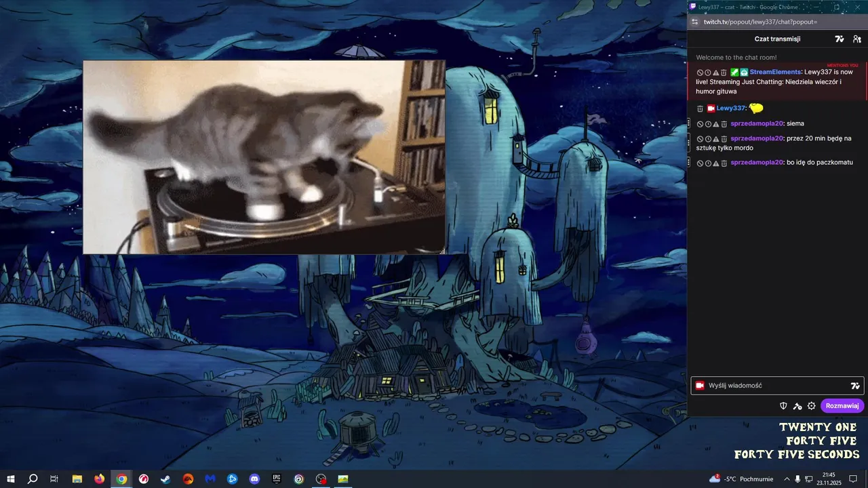
Task: Delete the 'bo idę do paczkomatu' message
Action: click(724, 163)
